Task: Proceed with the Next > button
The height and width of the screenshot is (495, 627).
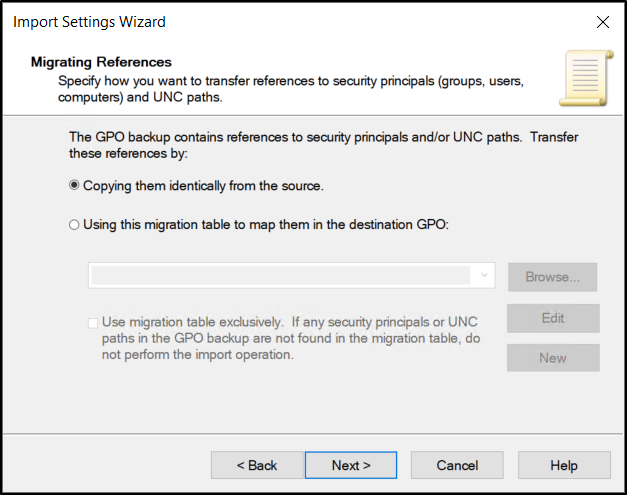Action: click(x=351, y=465)
